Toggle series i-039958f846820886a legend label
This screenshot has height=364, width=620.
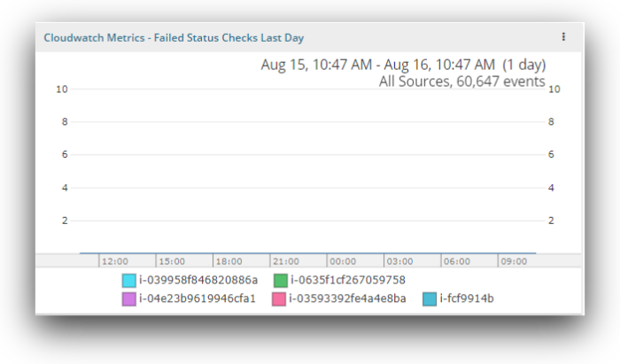[198, 281]
